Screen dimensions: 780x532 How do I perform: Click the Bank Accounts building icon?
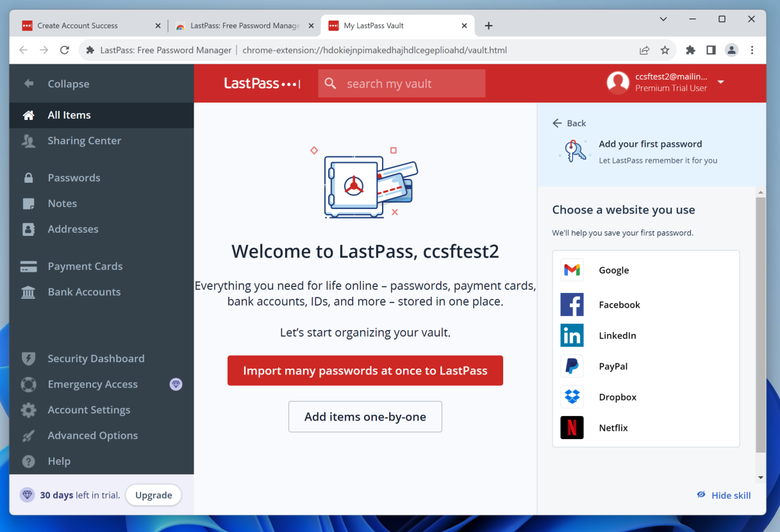point(28,292)
